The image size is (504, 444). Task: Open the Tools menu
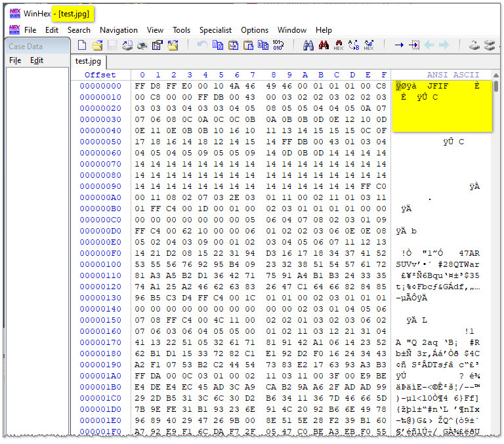[181, 30]
